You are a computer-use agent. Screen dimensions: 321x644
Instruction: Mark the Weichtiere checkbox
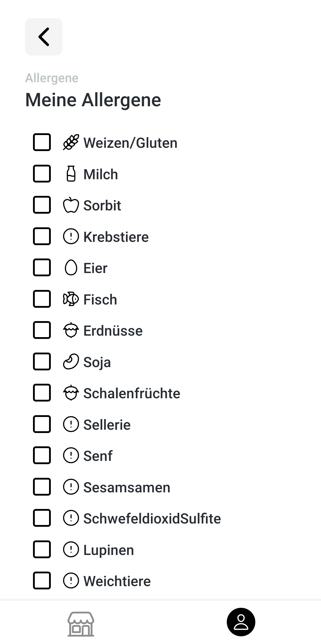pyautogui.click(x=42, y=580)
